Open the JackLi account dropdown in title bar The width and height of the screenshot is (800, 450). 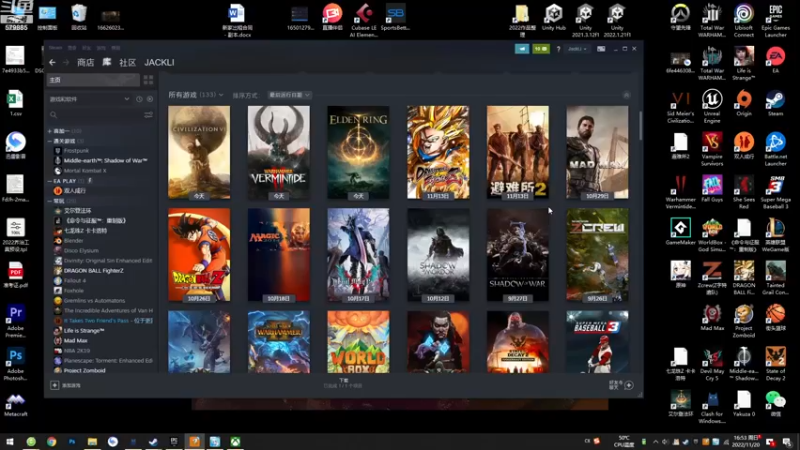click(x=577, y=49)
